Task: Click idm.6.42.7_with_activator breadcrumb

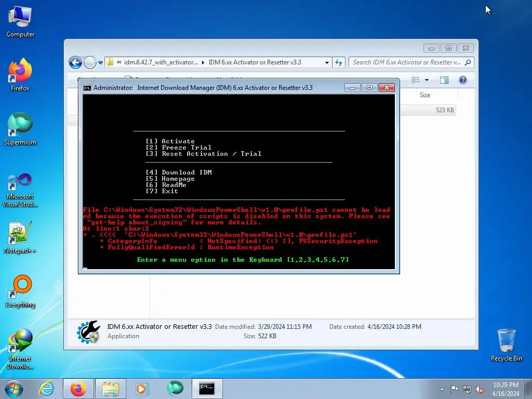Action: click(161, 62)
